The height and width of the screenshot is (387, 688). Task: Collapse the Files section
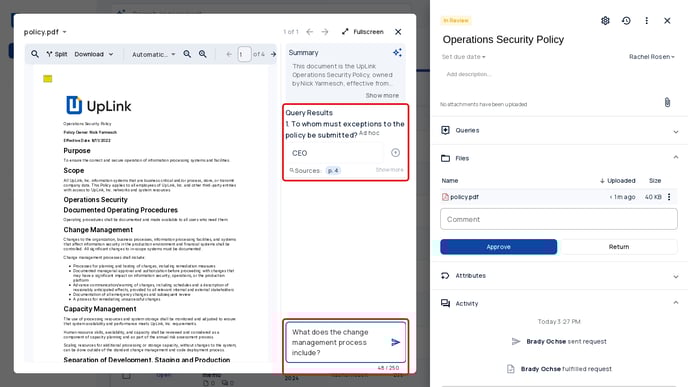point(676,158)
